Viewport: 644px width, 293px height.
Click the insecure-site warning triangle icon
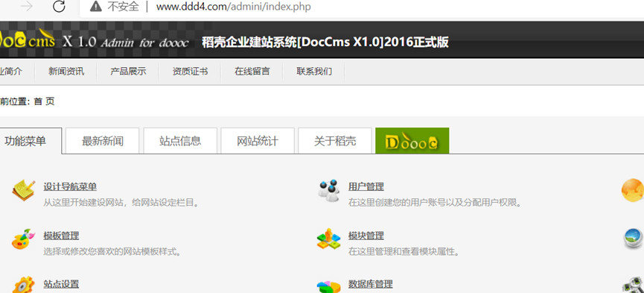pos(96,7)
